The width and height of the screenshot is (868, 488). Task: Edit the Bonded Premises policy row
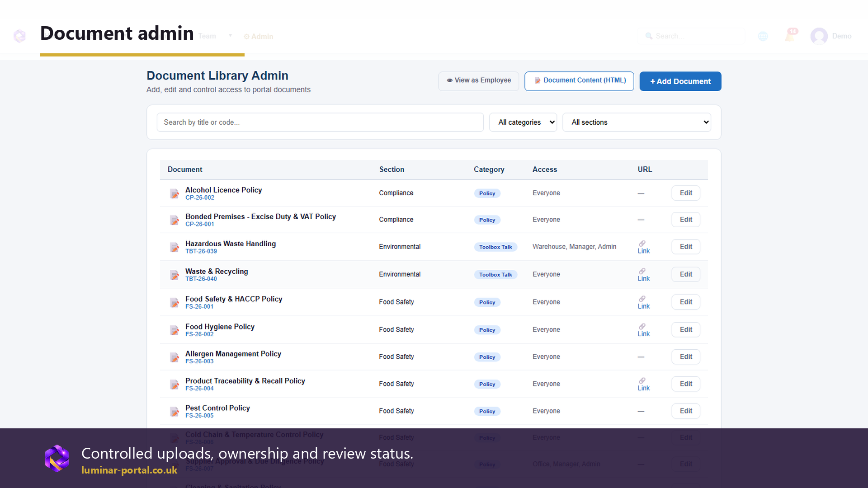tap(686, 220)
